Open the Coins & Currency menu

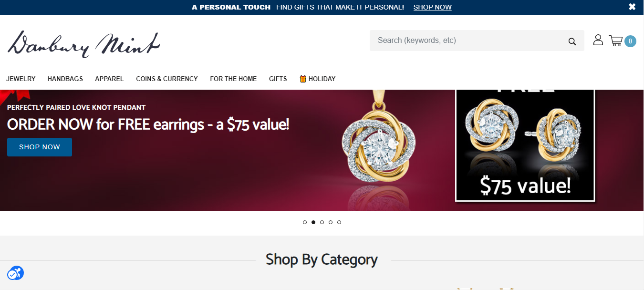coord(167,79)
